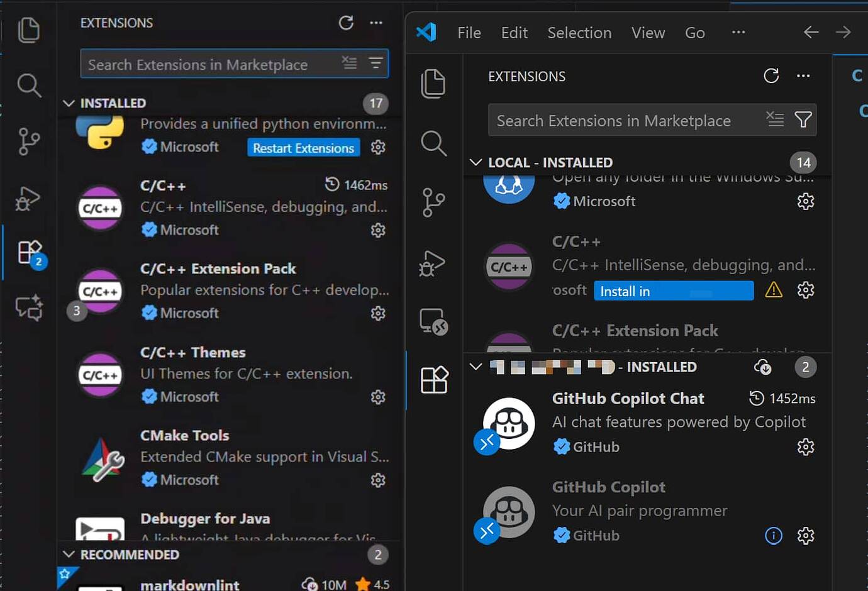This screenshot has width=868, height=591.
Task: Open Run and Debug in the left sidebar
Action: click(x=28, y=199)
